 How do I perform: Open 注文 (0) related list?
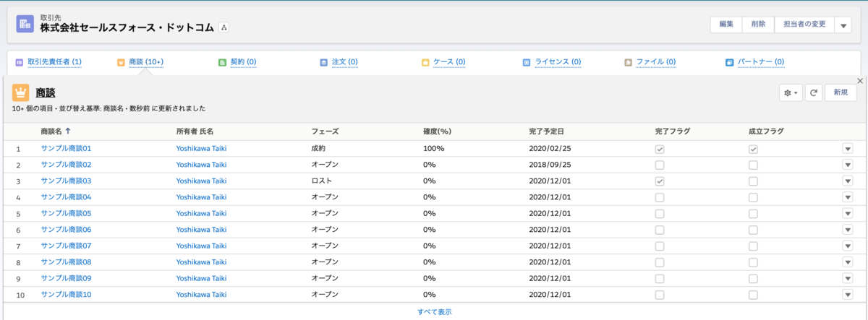345,62
